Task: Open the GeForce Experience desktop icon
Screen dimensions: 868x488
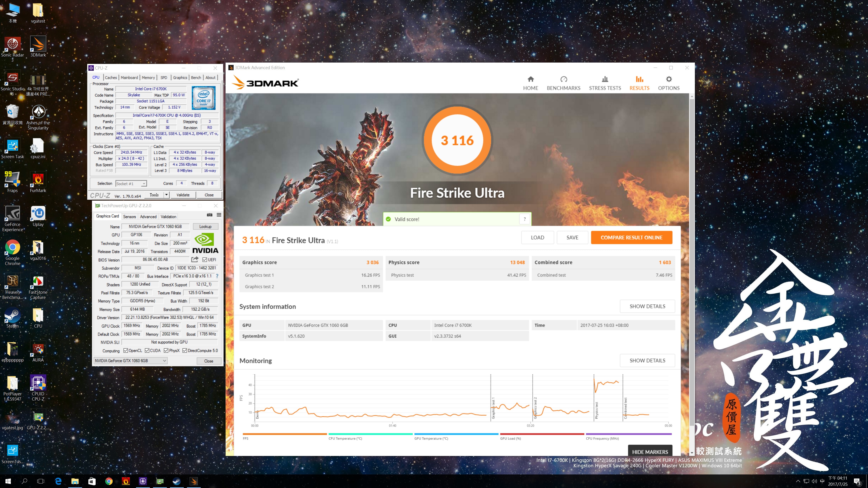Action: (12, 218)
